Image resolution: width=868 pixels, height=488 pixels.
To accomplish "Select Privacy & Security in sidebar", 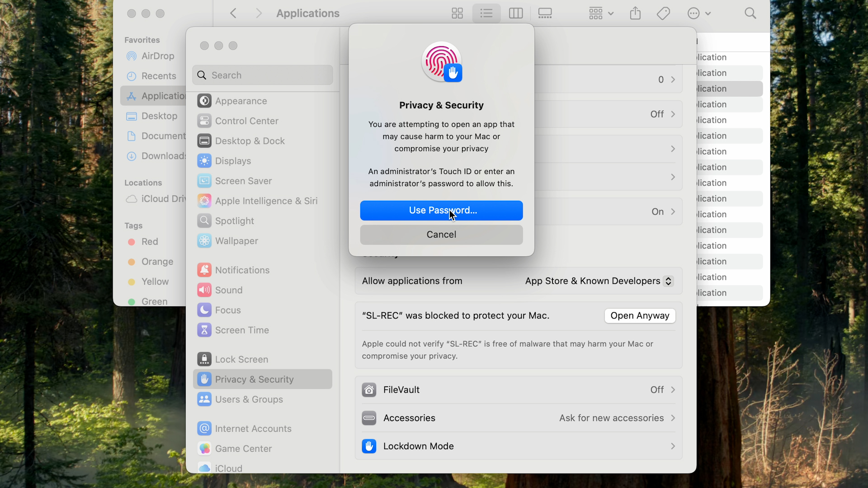I will (x=263, y=380).
